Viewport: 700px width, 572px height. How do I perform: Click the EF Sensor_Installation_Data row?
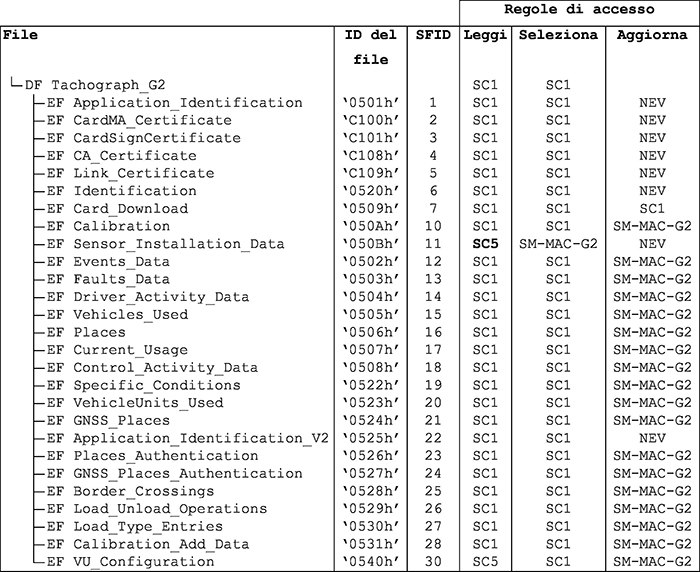pyautogui.click(x=165, y=244)
